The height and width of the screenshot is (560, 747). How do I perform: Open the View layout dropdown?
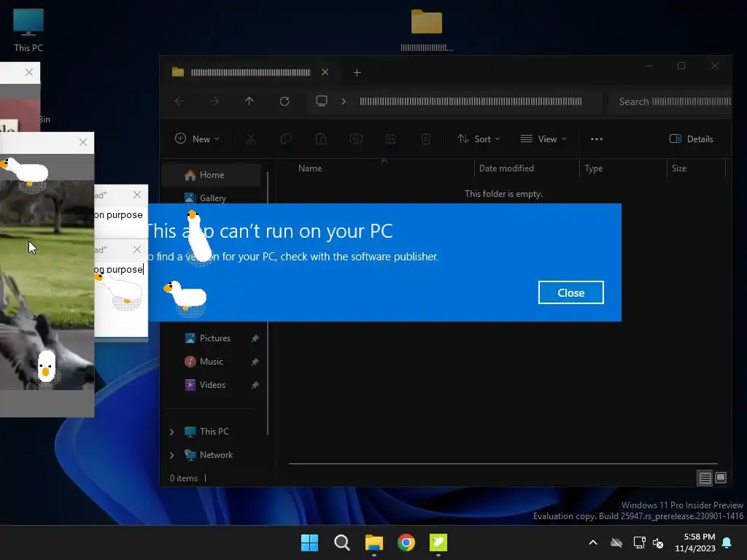[543, 139]
